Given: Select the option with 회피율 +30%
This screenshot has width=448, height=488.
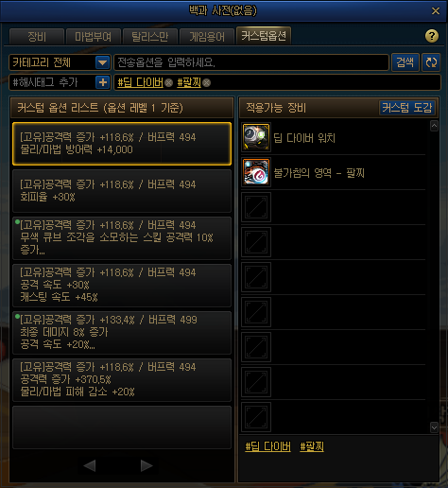Looking at the screenshot, I should pos(122,191).
